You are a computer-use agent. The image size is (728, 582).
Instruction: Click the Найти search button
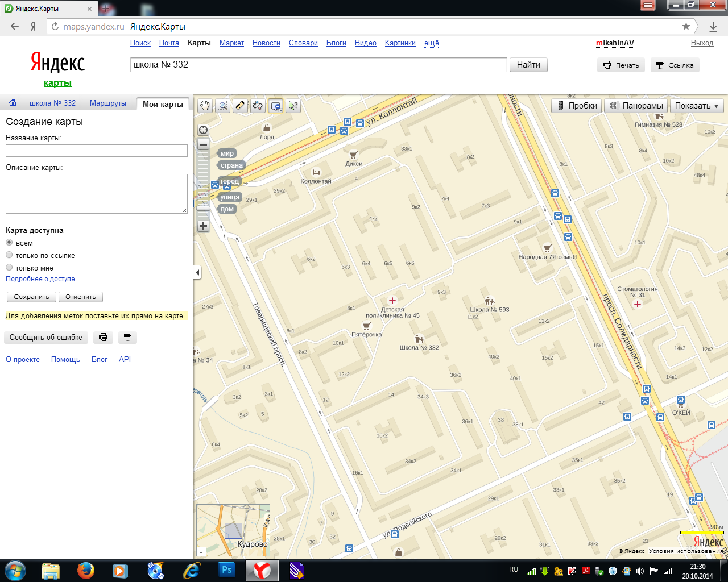(x=528, y=65)
